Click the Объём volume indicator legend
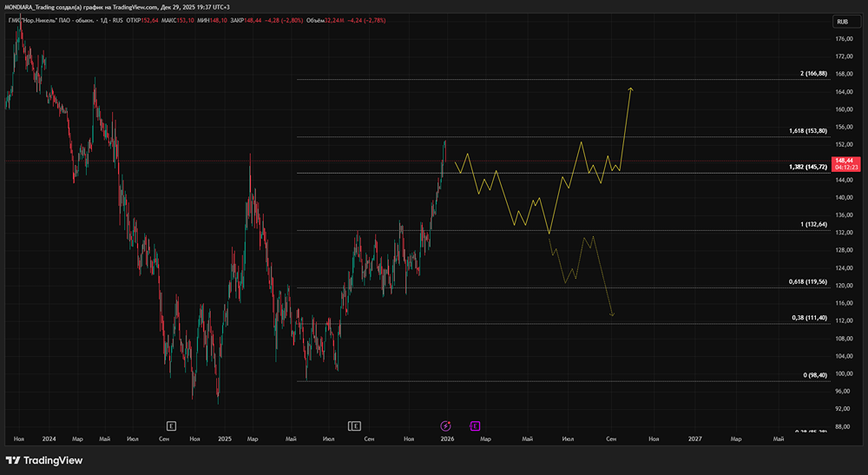 (x=345, y=21)
